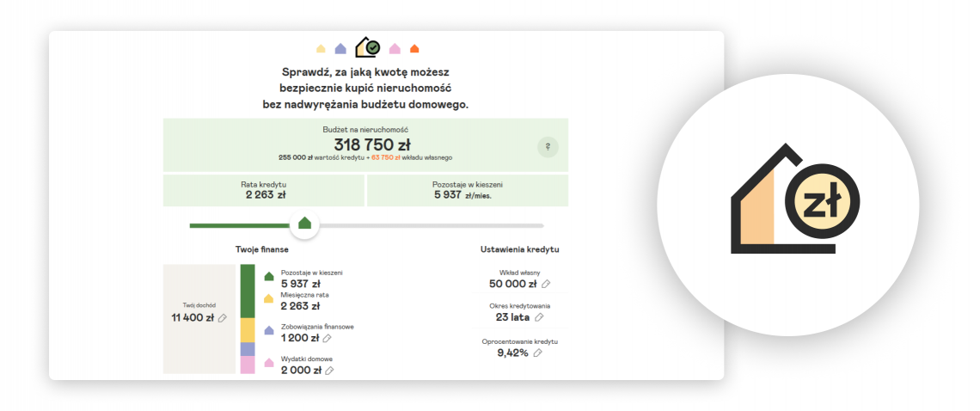
Task: Select the yellow house step icon at top
Action: (322, 49)
